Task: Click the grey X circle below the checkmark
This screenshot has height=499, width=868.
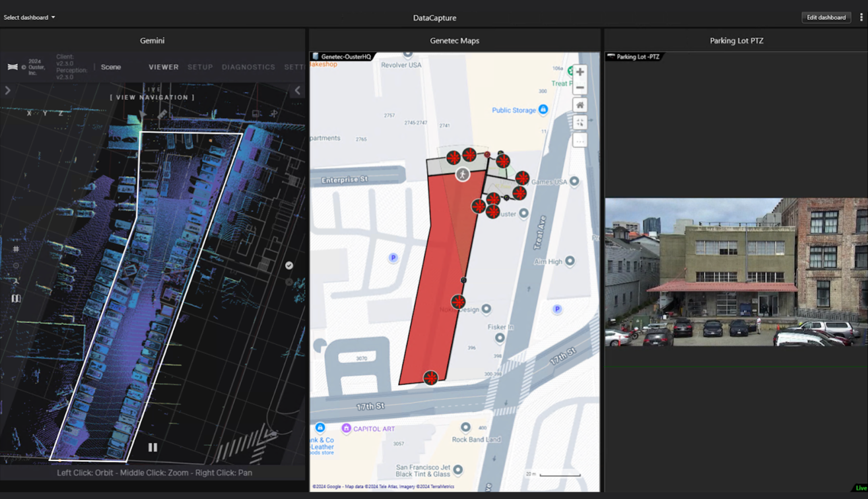Action: [x=289, y=282]
